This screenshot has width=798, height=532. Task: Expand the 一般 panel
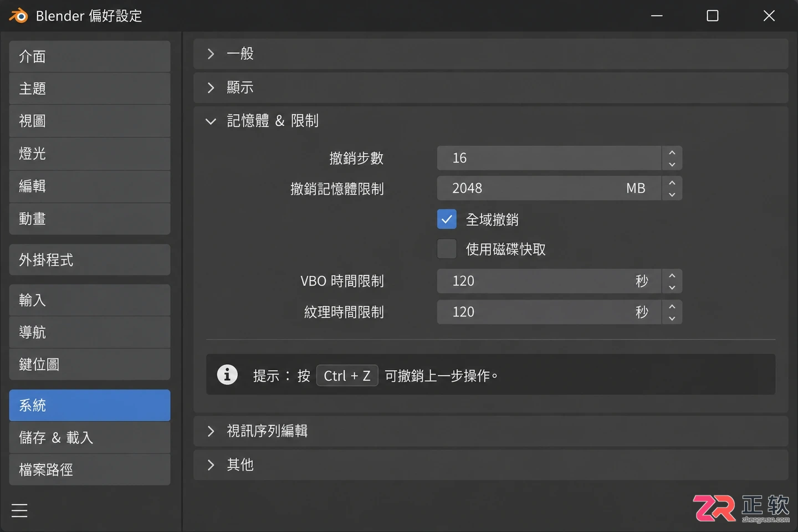pyautogui.click(x=490, y=54)
